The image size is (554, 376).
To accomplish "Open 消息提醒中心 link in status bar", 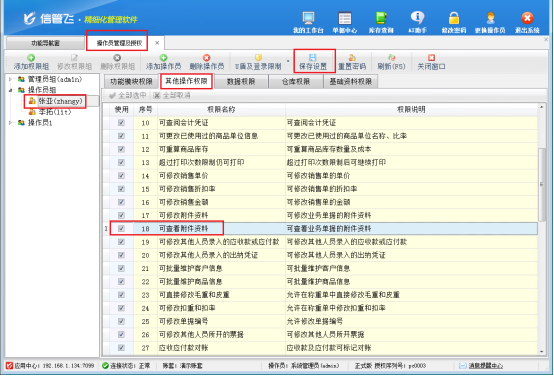I will pyautogui.click(x=485, y=366).
